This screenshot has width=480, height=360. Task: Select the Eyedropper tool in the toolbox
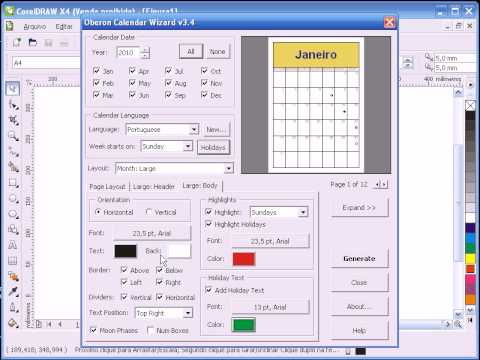click(x=13, y=292)
